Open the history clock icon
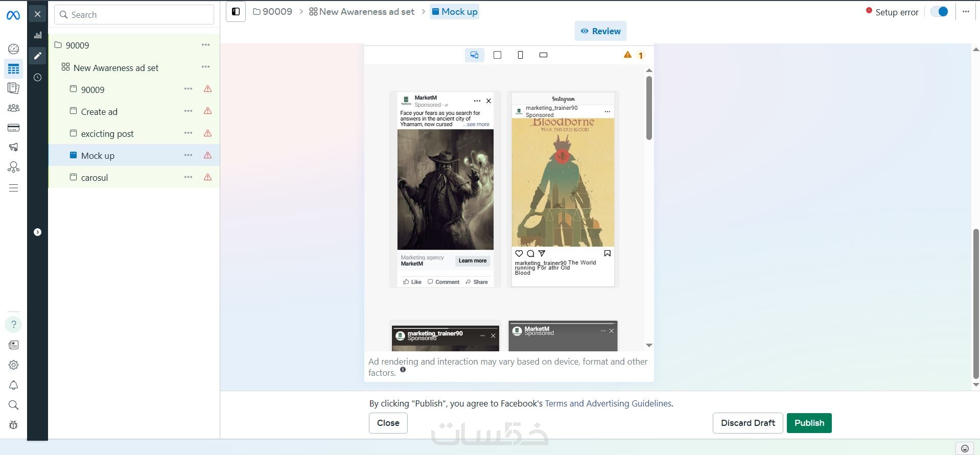Viewport: 980px width, 455px height. pos(37,78)
